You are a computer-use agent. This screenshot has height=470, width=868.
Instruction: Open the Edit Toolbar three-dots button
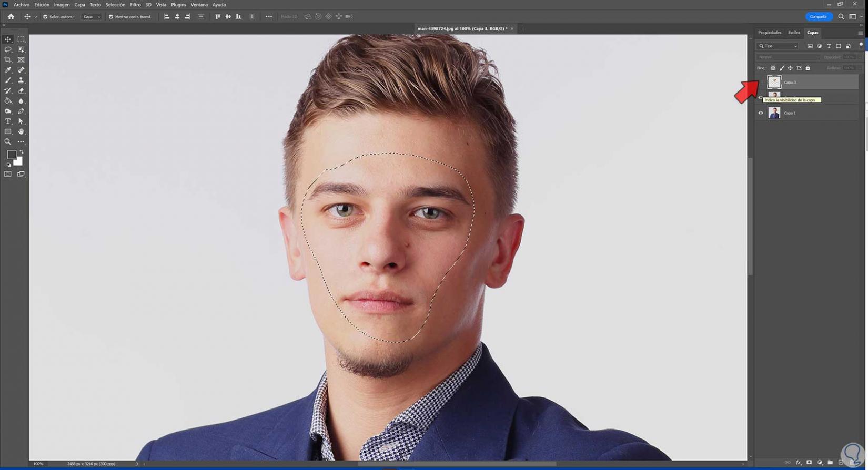[x=21, y=142]
